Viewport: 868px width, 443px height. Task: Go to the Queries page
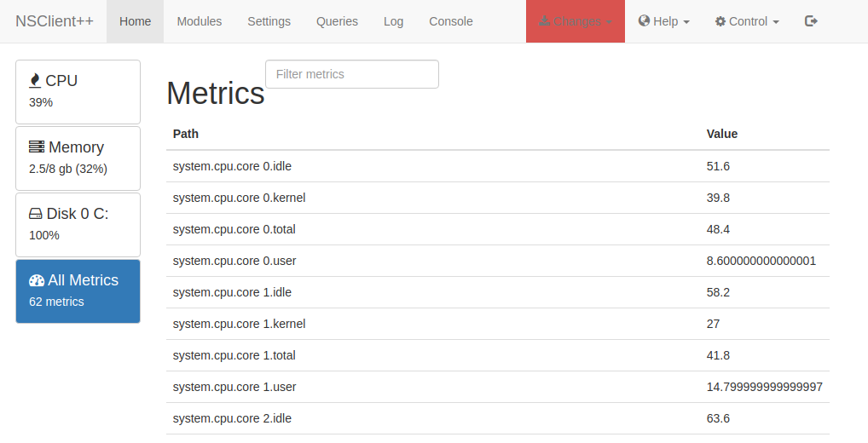pyautogui.click(x=337, y=21)
